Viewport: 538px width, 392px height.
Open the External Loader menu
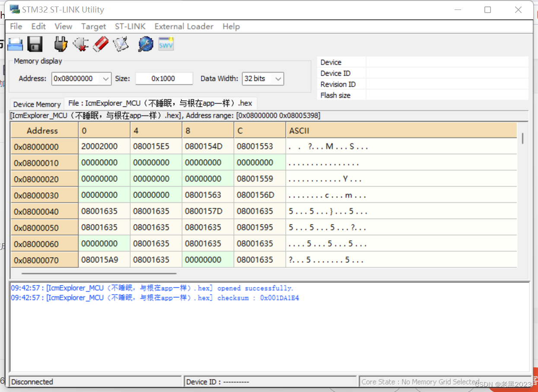(x=184, y=26)
